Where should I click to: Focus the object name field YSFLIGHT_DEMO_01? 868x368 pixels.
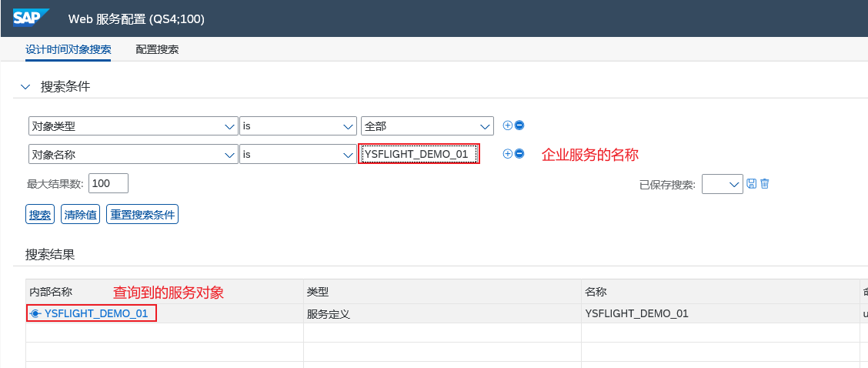[x=419, y=154]
